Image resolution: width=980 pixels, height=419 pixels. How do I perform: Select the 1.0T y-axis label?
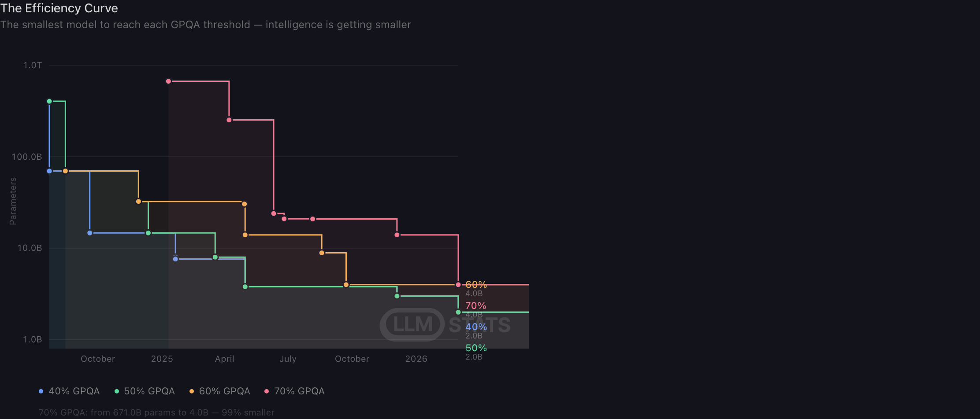pyautogui.click(x=33, y=65)
